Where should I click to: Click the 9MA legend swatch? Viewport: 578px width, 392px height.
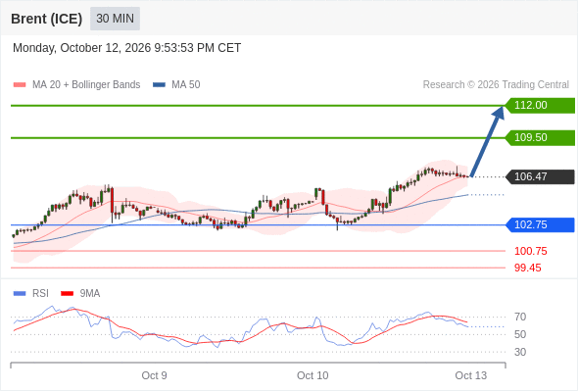[67, 294]
